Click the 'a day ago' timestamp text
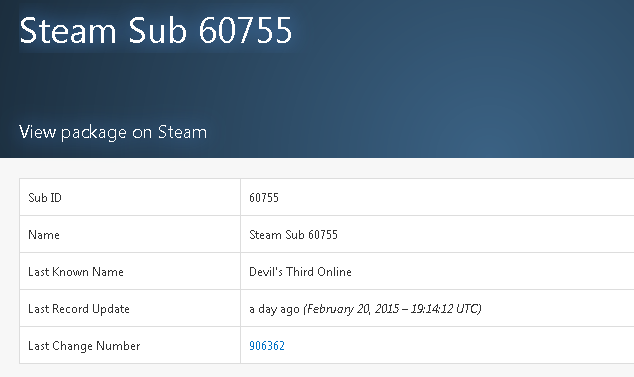Viewport: 634px width, 377px height. point(274,309)
